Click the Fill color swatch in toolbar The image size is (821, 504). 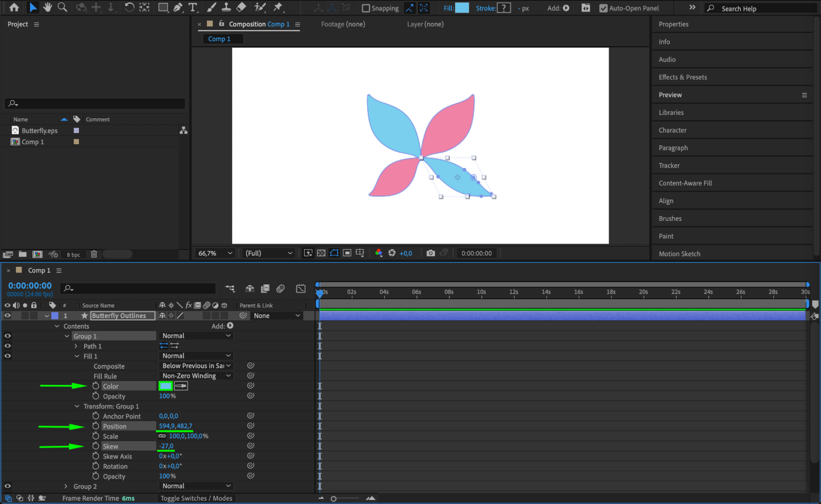click(x=462, y=8)
